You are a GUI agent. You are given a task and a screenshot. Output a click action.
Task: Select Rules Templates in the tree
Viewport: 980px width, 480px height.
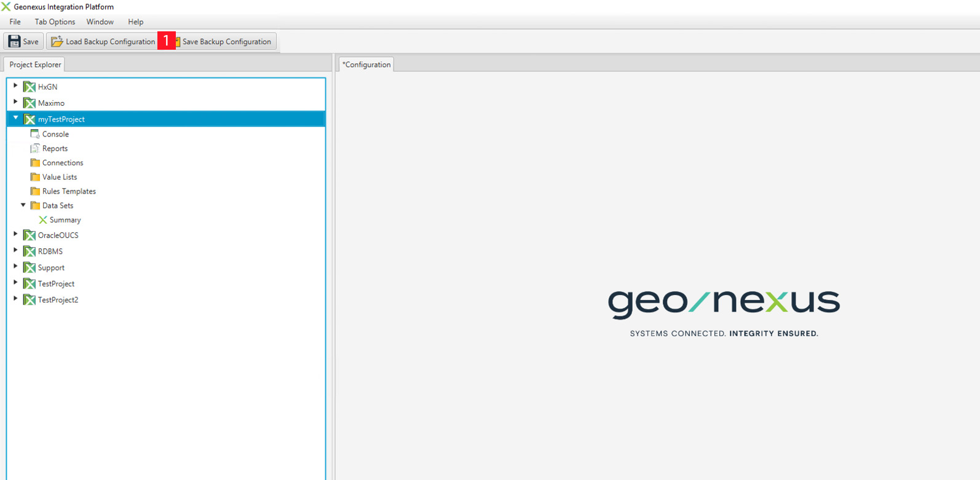pos(69,191)
